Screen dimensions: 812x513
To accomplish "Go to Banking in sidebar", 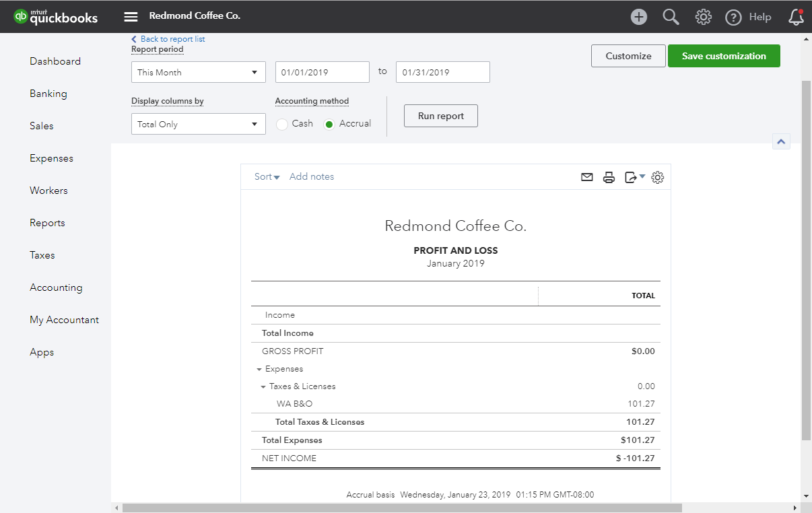I will point(48,94).
